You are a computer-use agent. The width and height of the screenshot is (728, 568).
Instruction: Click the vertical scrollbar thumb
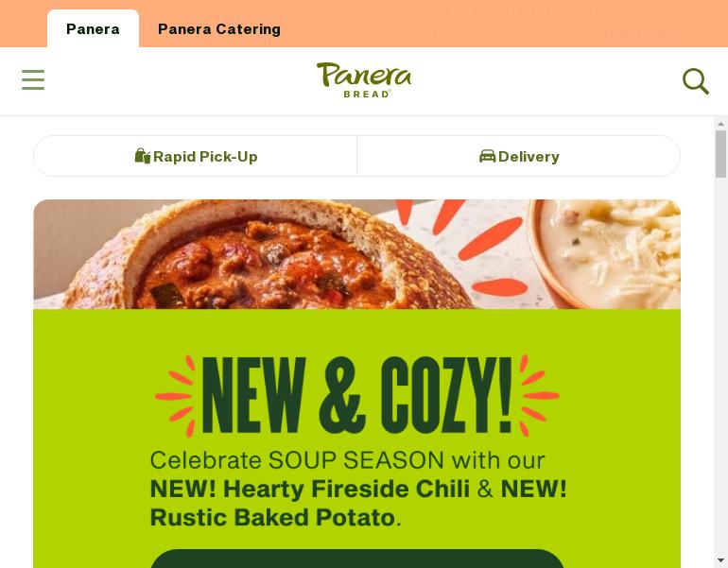point(720,154)
